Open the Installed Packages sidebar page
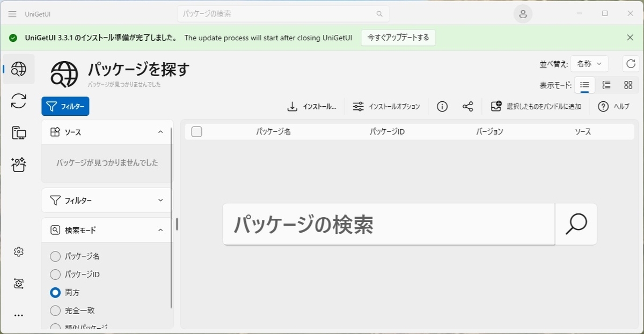644x334 pixels. [19, 133]
